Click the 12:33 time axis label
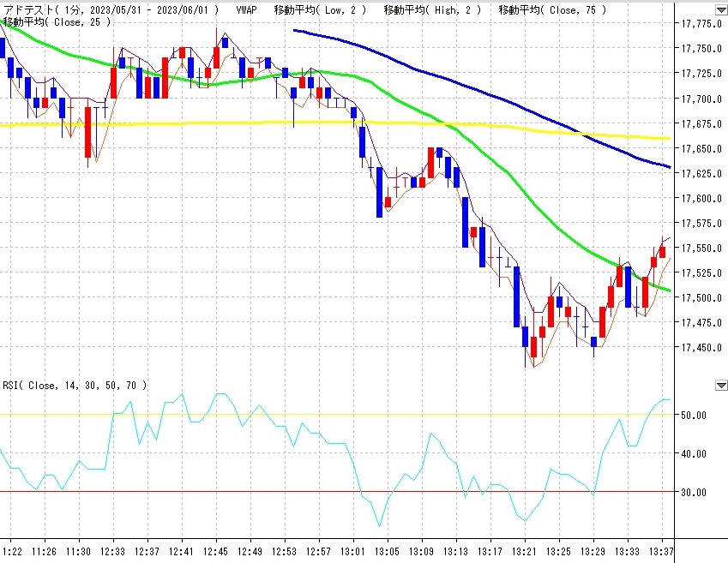 (x=114, y=550)
